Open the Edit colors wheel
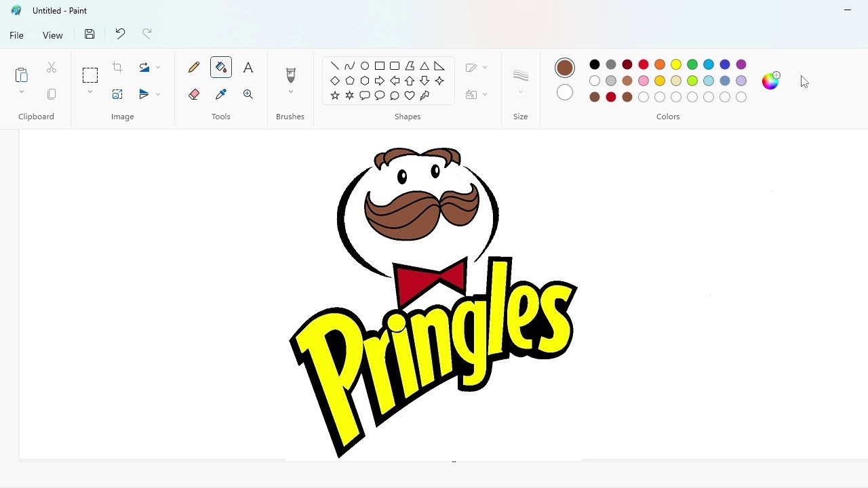The width and height of the screenshot is (868, 488). [771, 81]
